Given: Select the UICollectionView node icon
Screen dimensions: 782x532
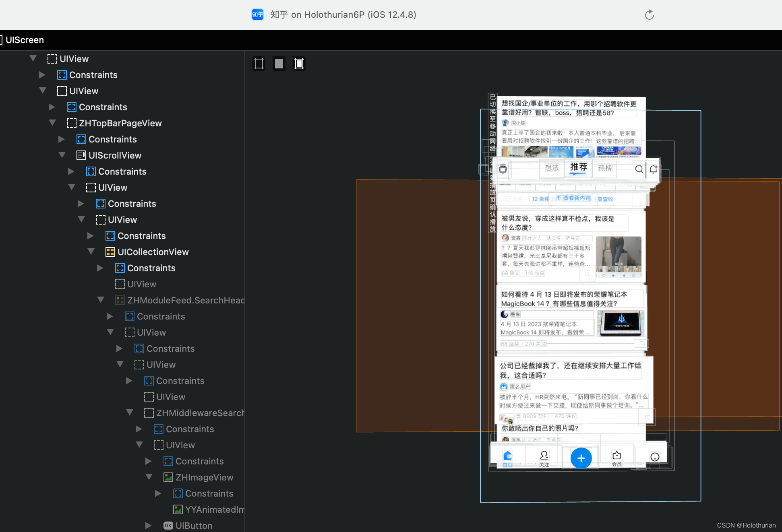Looking at the screenshot, I should pyautogui.click(x=110, y=252).
